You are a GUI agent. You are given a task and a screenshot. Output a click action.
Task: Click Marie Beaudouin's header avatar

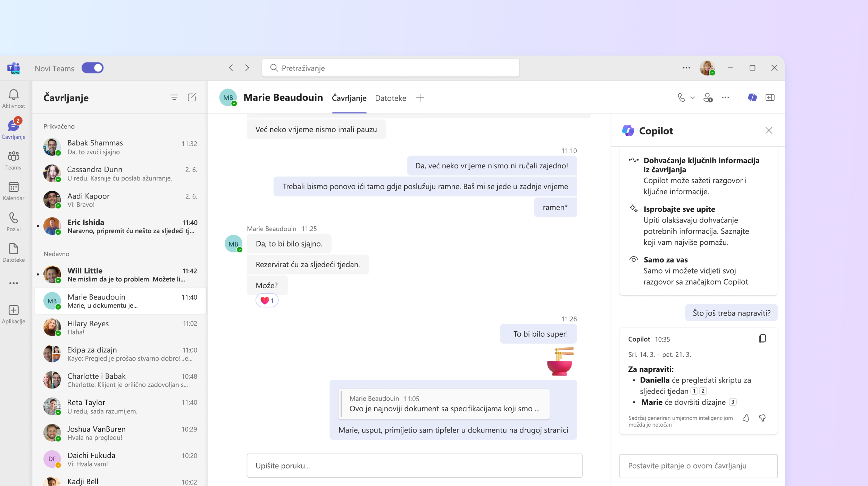[228, 98]
